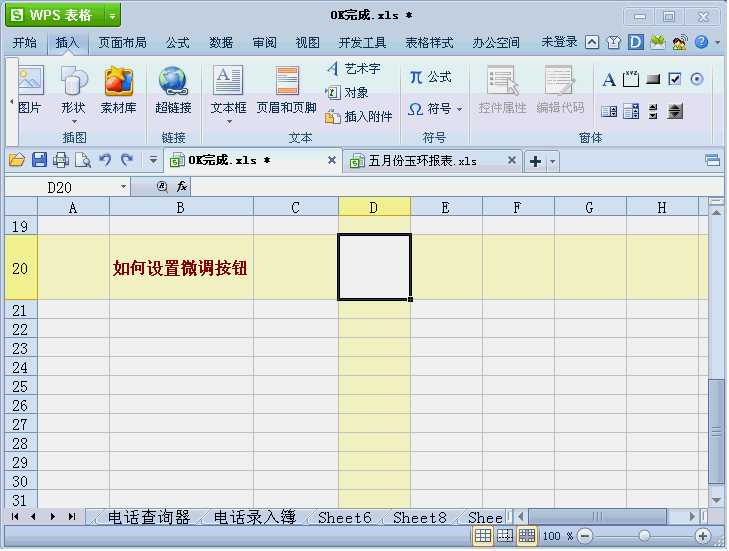Click 插入附件 insert attachment
This screenshot has height=551, width=729.
click(359, 116)
